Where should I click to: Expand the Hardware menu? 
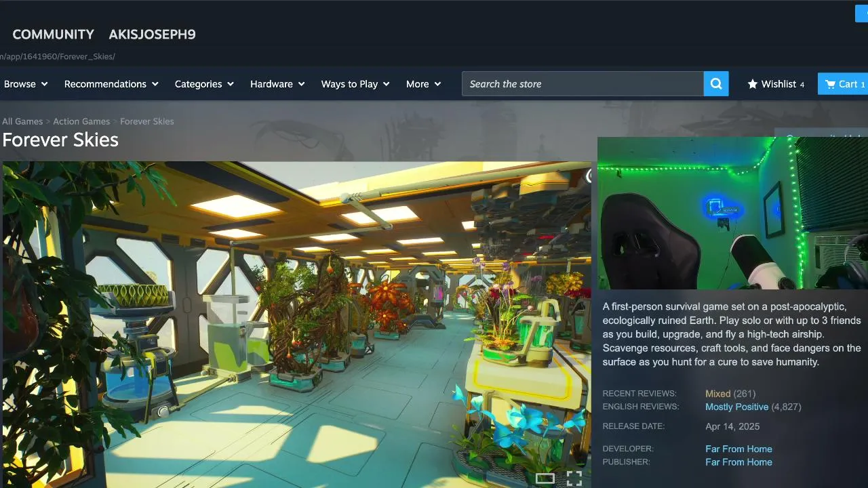click(x=277, y=84)
